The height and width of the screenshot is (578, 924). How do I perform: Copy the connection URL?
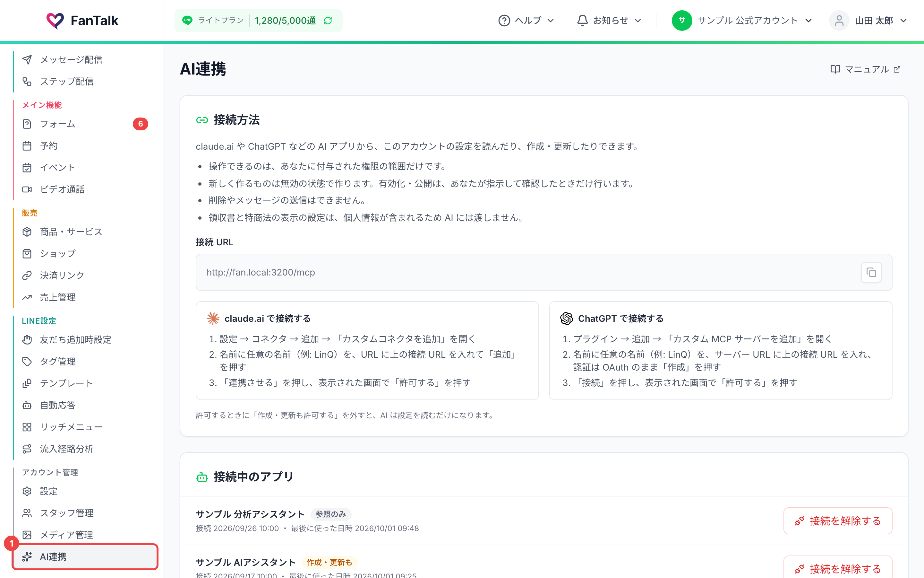pyautogui.click(x=871, y=272)
